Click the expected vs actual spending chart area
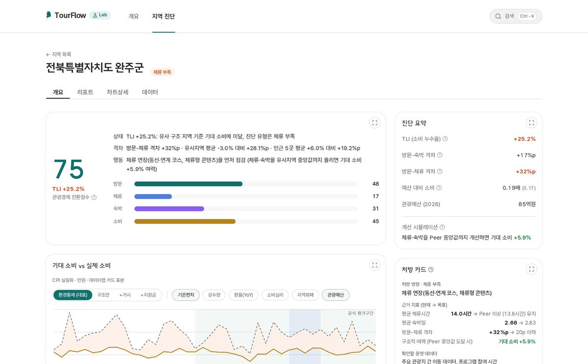 [x=215, y=337]
